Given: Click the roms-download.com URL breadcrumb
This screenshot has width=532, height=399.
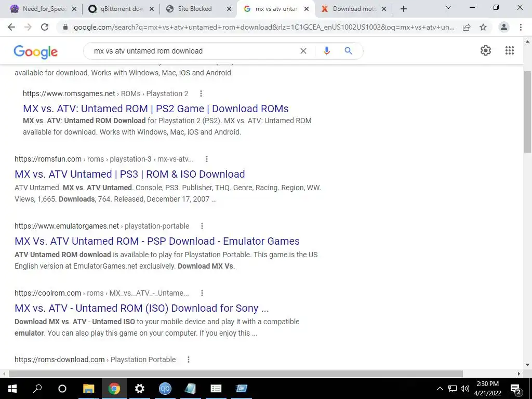Looking at the screenshot, I should point(95,360).
